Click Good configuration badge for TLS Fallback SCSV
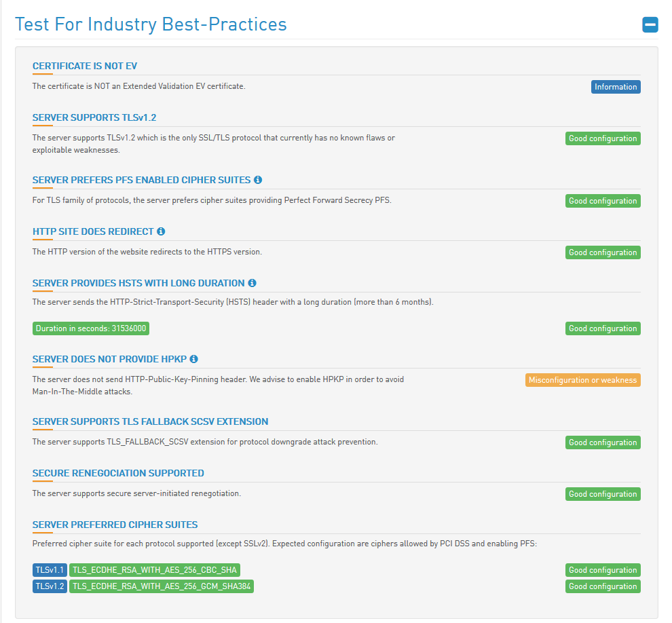This screenshot has width=672, height=623. (x=603, y=442)
